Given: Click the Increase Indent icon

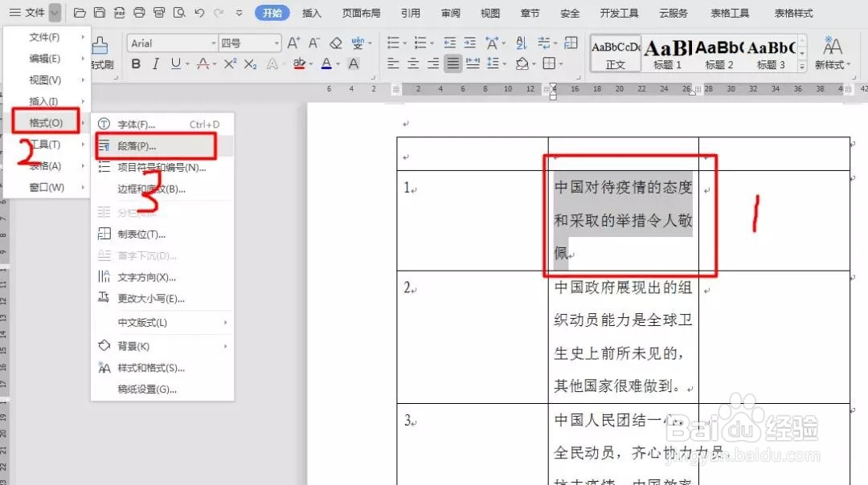Looking at the screenshot, I should [470, 43].
